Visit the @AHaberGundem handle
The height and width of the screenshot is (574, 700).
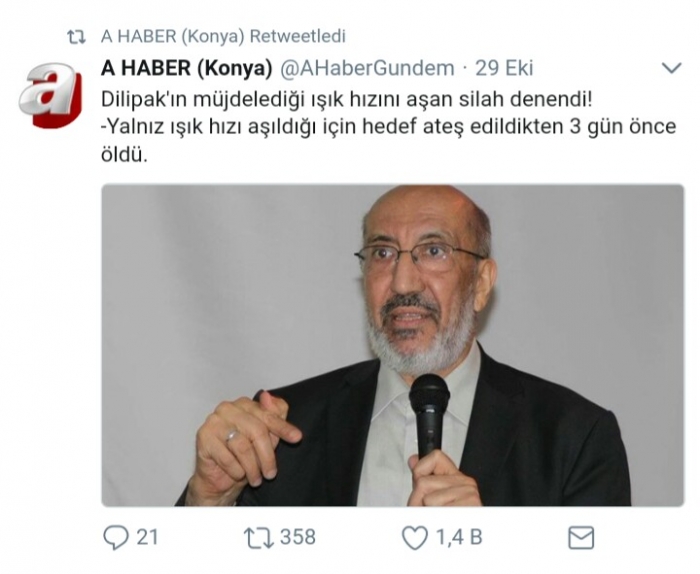367,68
